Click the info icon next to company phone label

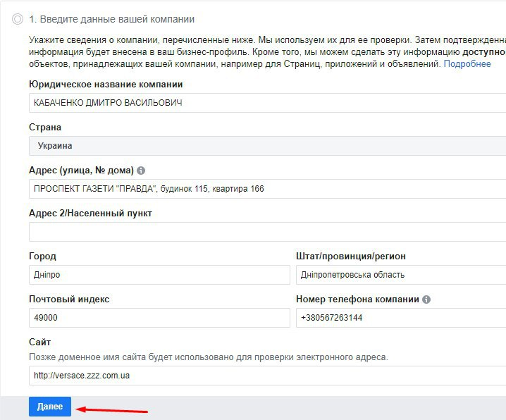[426, 299]
